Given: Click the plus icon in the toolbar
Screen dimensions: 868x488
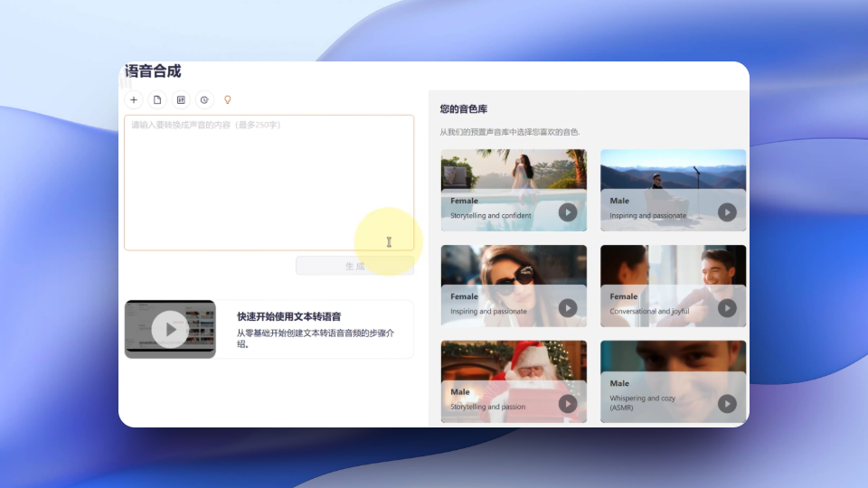Looking at the screenshot, I should click(x=134, y=99).
